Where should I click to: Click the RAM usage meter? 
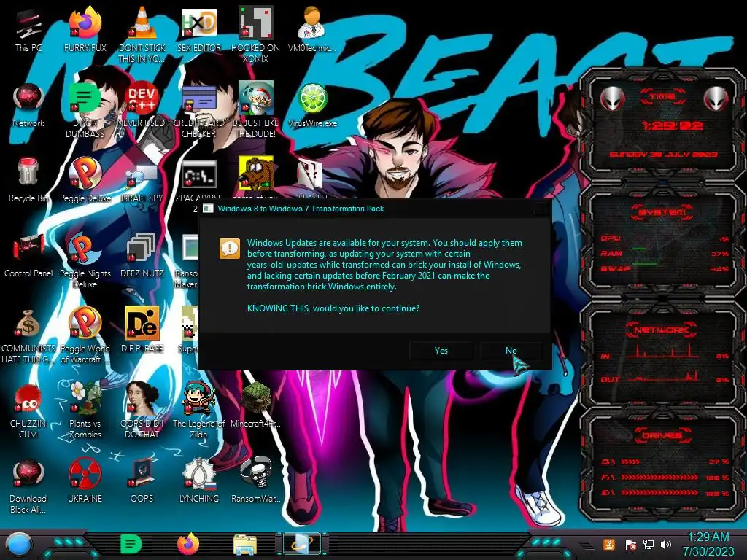[x=665, y=254]
